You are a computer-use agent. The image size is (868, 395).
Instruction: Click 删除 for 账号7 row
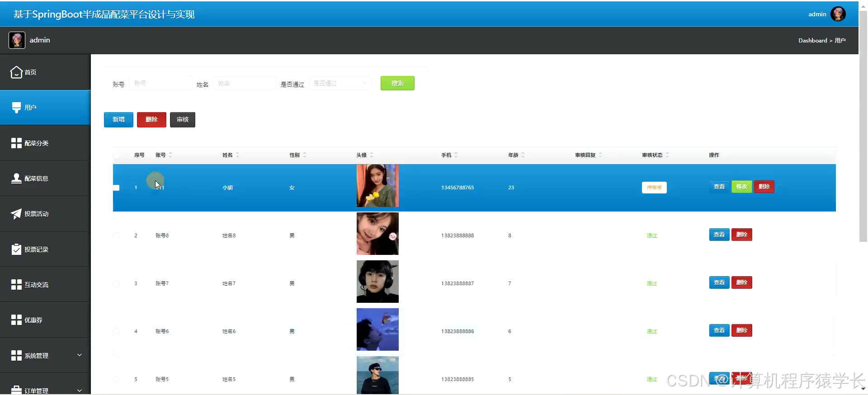click(742, 282)
